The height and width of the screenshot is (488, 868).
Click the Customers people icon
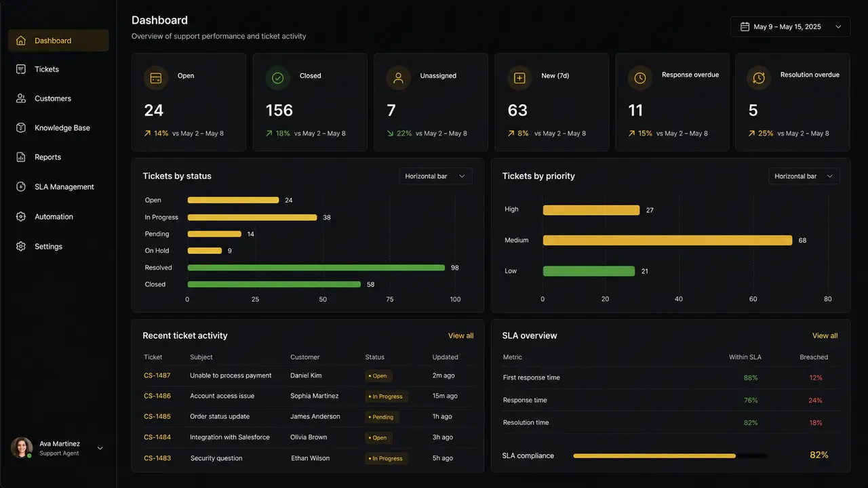click(x=21, y=98)
